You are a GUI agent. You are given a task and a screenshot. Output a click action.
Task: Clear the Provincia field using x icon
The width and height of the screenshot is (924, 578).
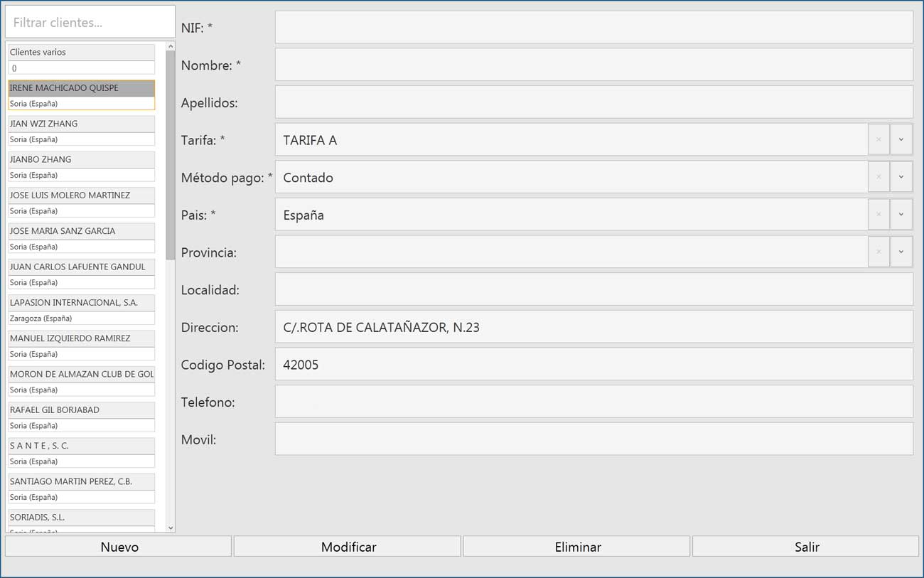tap(879, 252)
